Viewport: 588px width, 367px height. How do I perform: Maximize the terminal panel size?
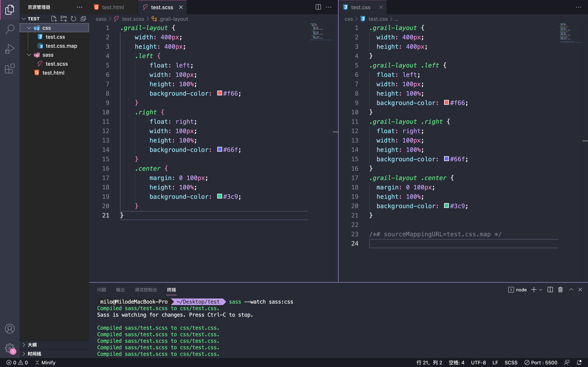click(571, 290)
